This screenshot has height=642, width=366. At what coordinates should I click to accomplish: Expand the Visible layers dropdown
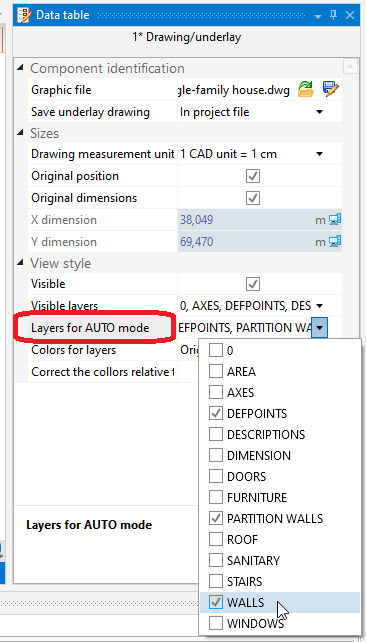tap(320, 306)
